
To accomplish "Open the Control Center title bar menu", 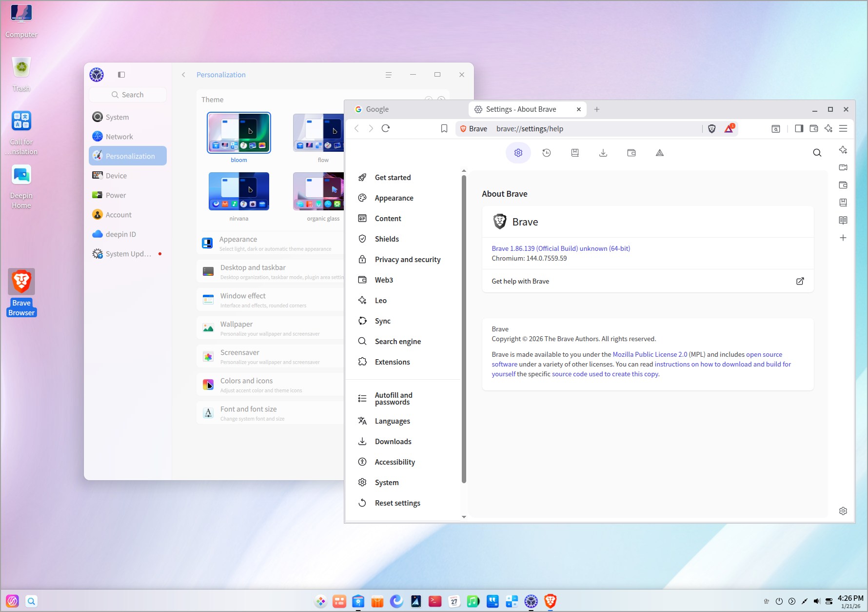I will (388, 75).
